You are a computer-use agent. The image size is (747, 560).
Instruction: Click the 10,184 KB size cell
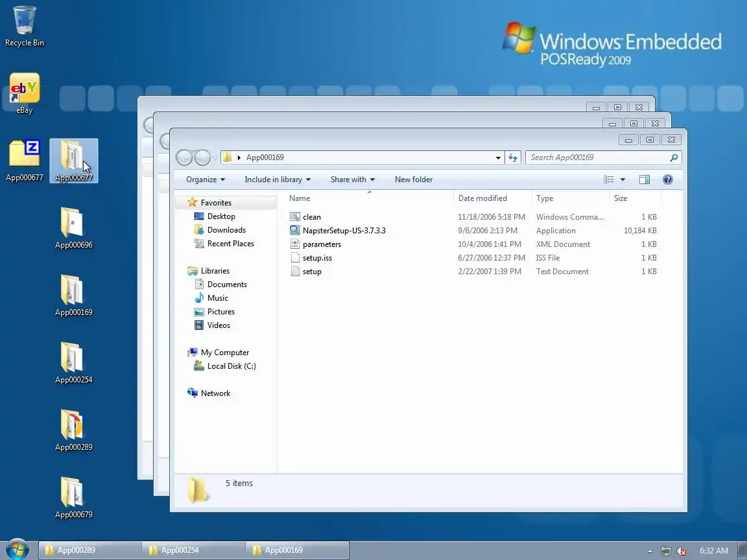pyautogui.click(x=640, y=231)
